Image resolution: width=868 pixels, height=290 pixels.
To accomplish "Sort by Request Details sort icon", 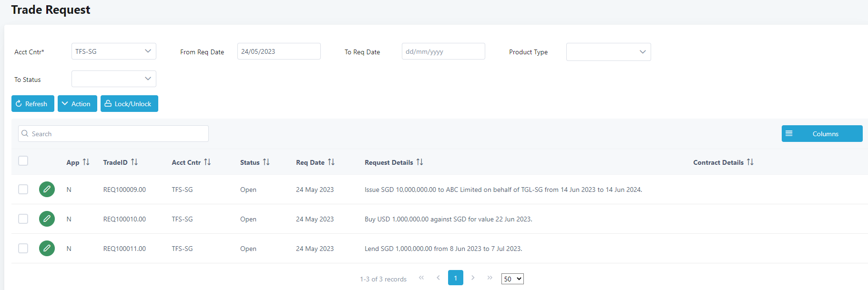I will (419, 162).
